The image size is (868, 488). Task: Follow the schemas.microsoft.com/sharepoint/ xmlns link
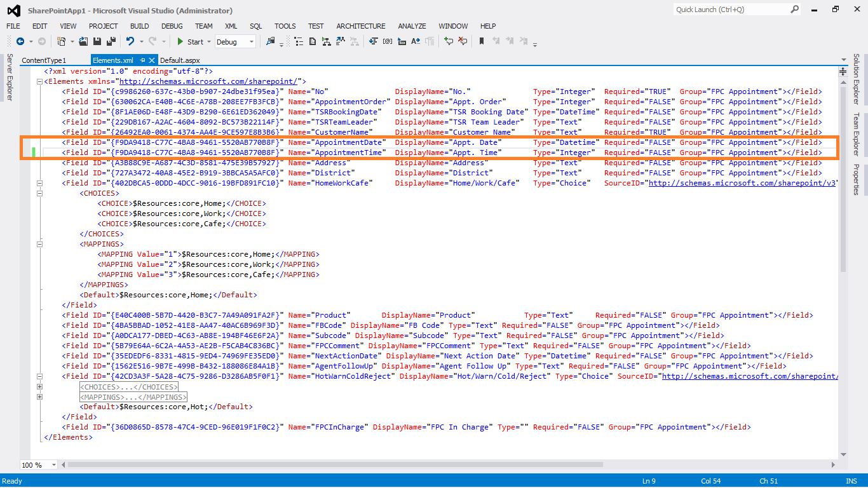coord(209,81)
